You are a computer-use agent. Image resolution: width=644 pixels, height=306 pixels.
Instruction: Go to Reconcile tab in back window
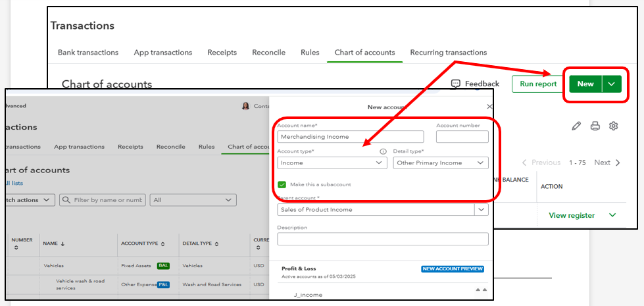click(268, 53)
